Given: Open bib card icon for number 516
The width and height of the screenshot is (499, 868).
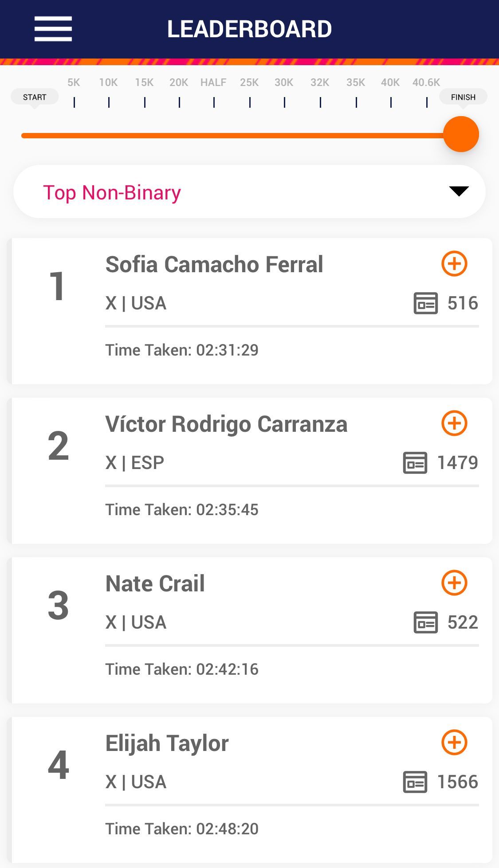Looking at the screenshot, I should [425, 303].
